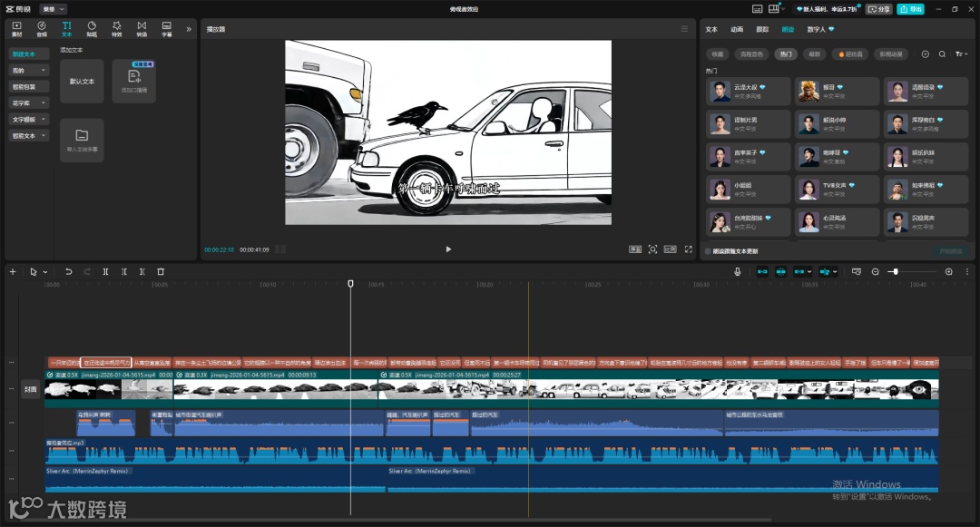Click the microphone record icon
Image resolution: width=980 pixels, height=527 pixels.
tap(737, 271)
